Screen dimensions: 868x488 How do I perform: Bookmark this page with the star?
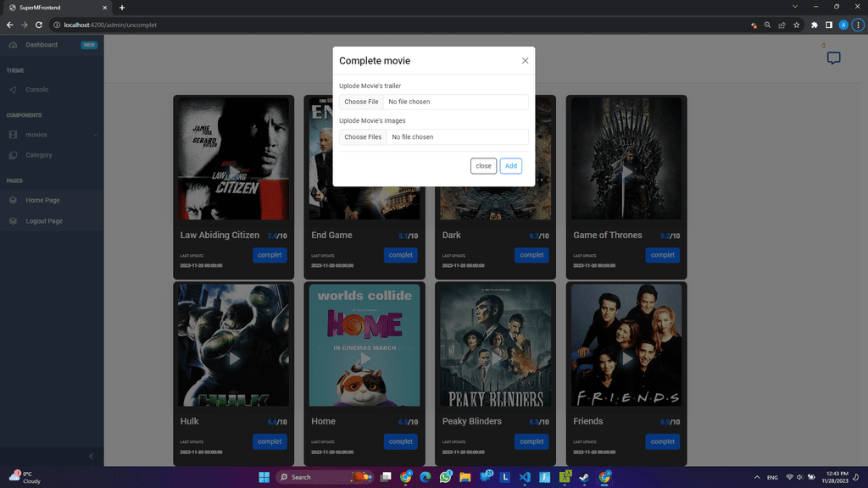click(796, 25)
